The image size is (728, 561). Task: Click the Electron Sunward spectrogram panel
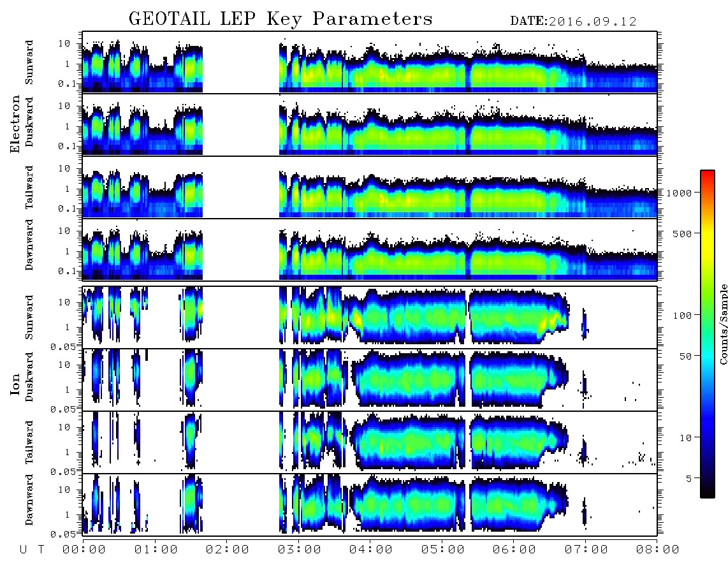click(370, 62)
